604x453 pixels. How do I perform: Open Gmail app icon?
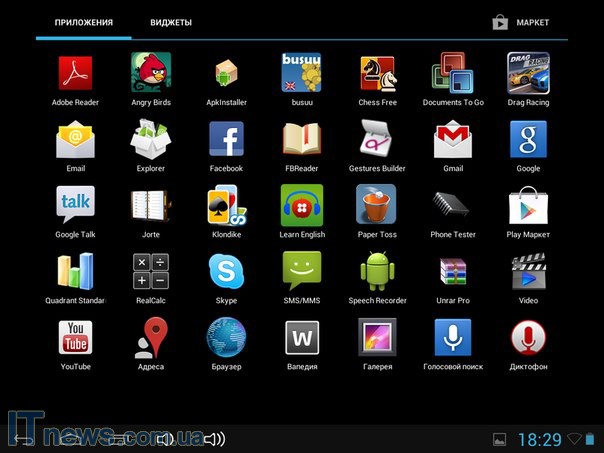pyautogui.click(x=453, y=140)
